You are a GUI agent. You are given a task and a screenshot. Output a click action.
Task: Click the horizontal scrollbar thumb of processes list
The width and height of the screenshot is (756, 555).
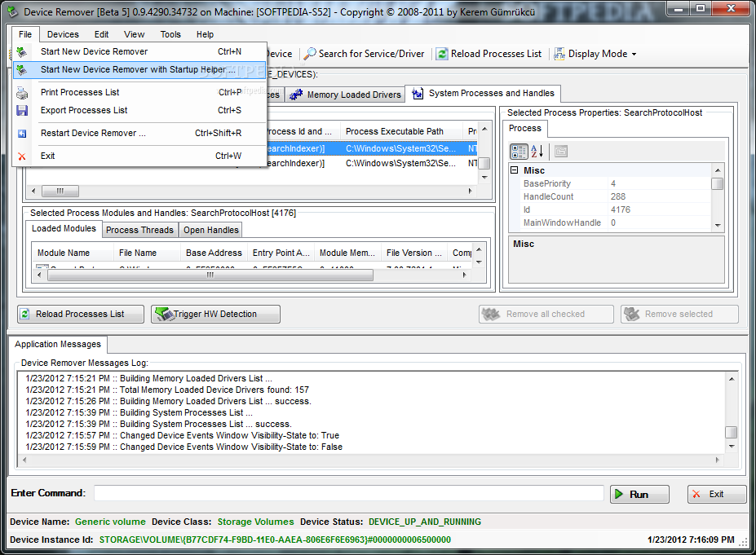(x=60, y=192)
